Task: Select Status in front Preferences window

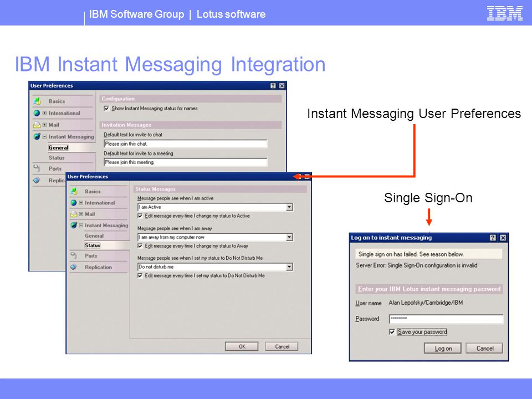Action: click(x=93, y=245)
